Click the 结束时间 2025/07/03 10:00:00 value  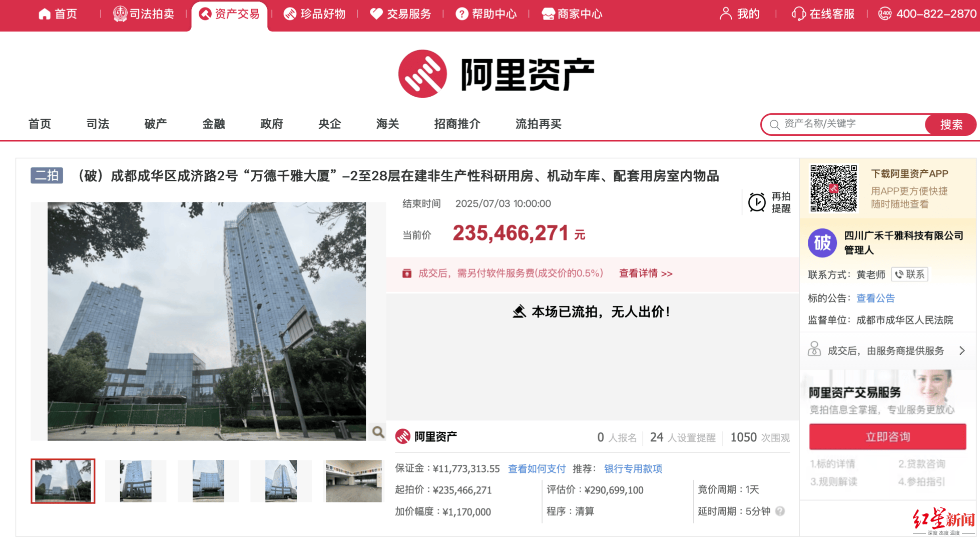coord(503,203)
